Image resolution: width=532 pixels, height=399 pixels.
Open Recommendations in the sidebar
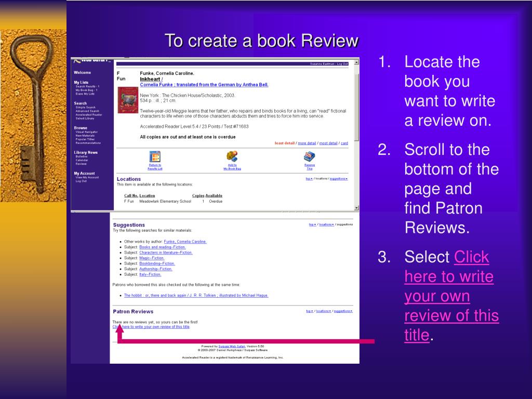[88, 143]
